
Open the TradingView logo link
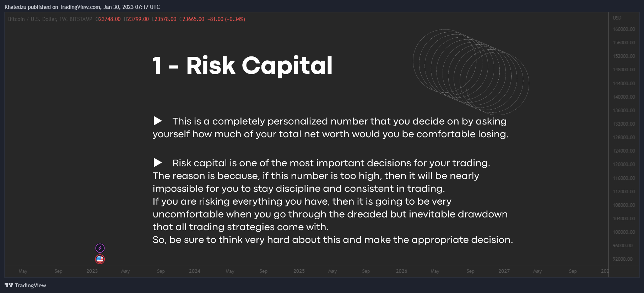25,285
